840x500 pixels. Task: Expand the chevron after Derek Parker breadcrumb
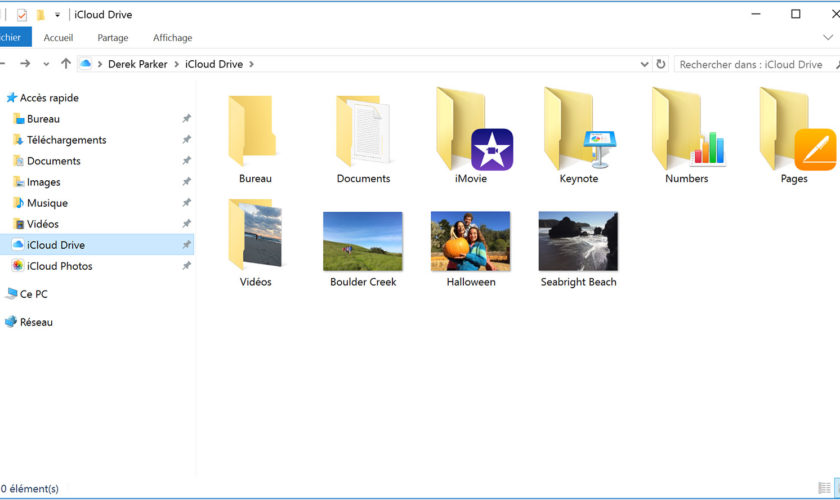[177, 64]
